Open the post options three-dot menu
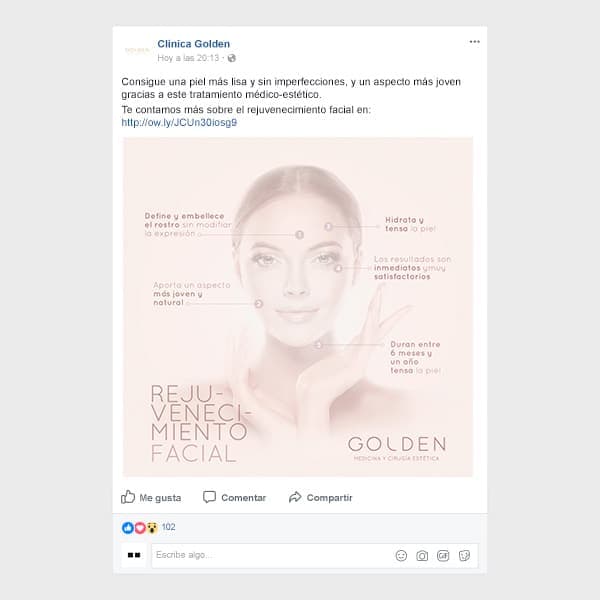Image resolution: width=600 pixels, height=600 pixels. 474,42
